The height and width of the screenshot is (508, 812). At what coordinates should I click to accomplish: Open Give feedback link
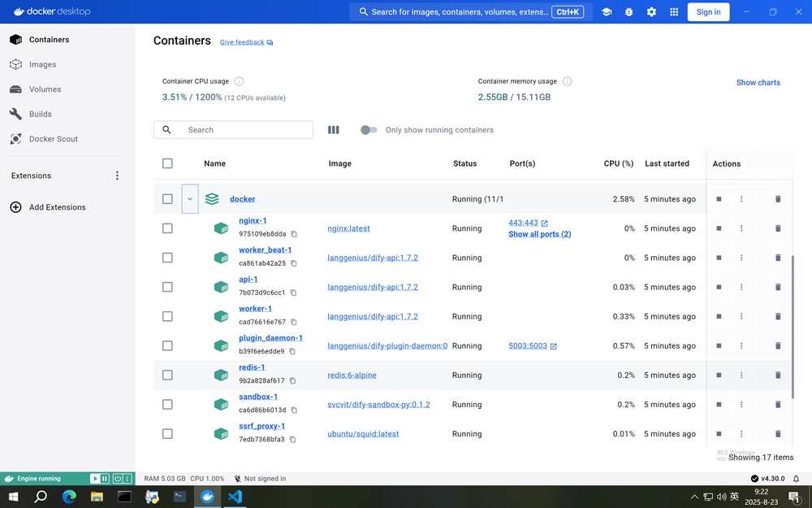246,42
